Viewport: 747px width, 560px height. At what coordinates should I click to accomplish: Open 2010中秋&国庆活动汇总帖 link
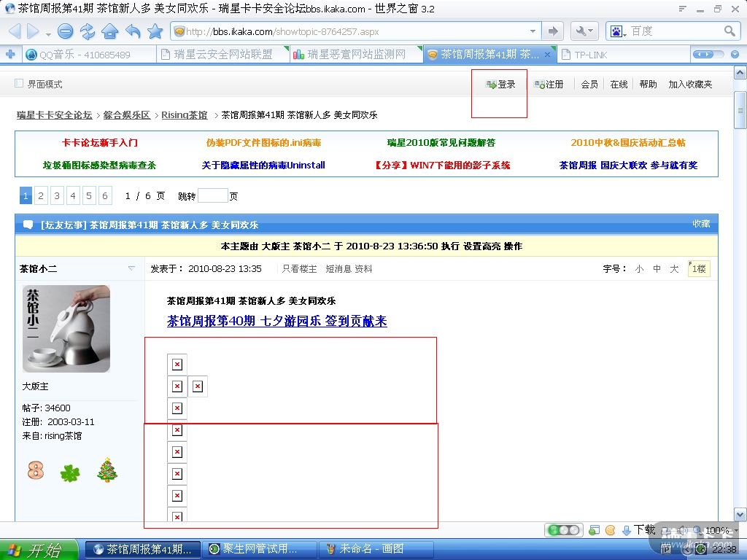(628, 142)
